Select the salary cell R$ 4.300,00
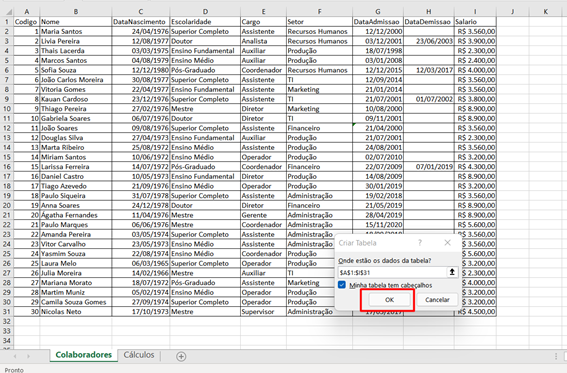The image size is (567, 373). (x=475, y=167)
